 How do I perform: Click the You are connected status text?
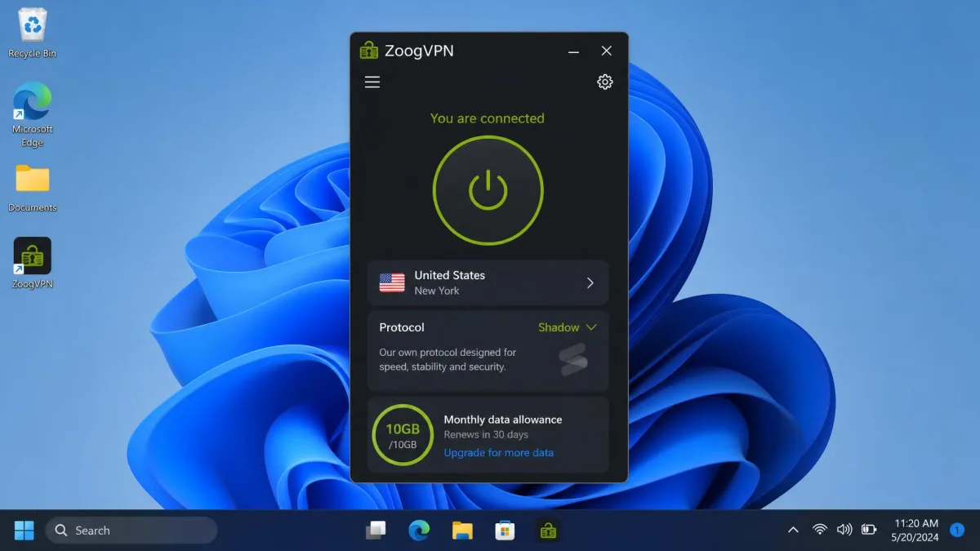coord(488,118)
